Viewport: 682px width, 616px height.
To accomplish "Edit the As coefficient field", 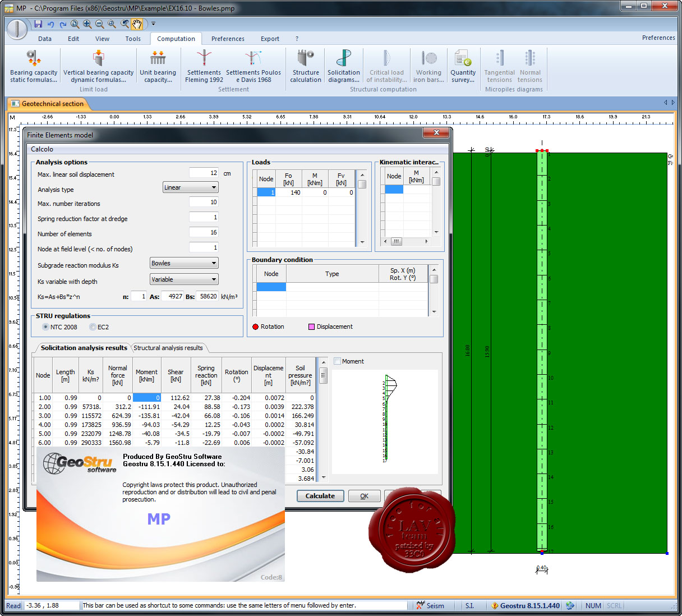I will click(173, 296).
